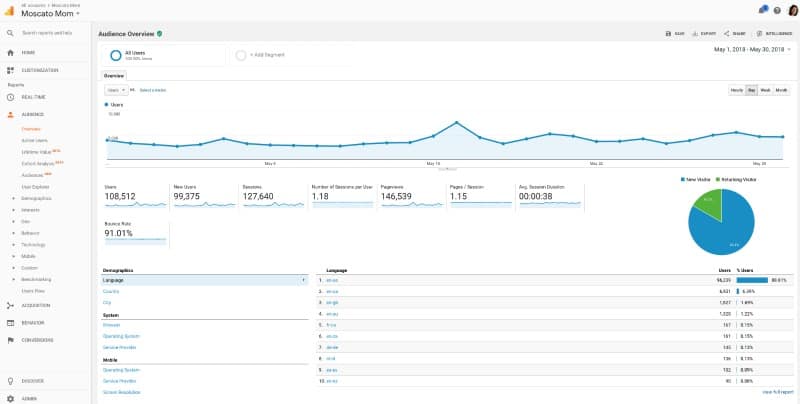Open Conversions via its flag icon

click(10, 340)
